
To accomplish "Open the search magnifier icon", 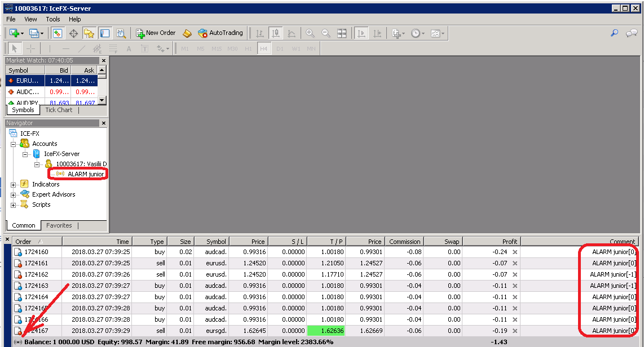I will (615, 33).
